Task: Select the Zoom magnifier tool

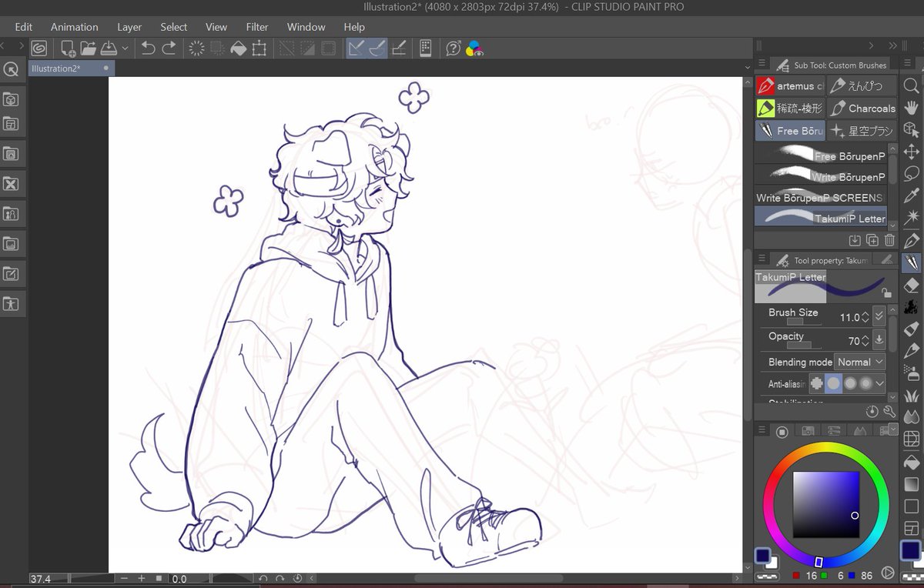Action: coord(911,86)
